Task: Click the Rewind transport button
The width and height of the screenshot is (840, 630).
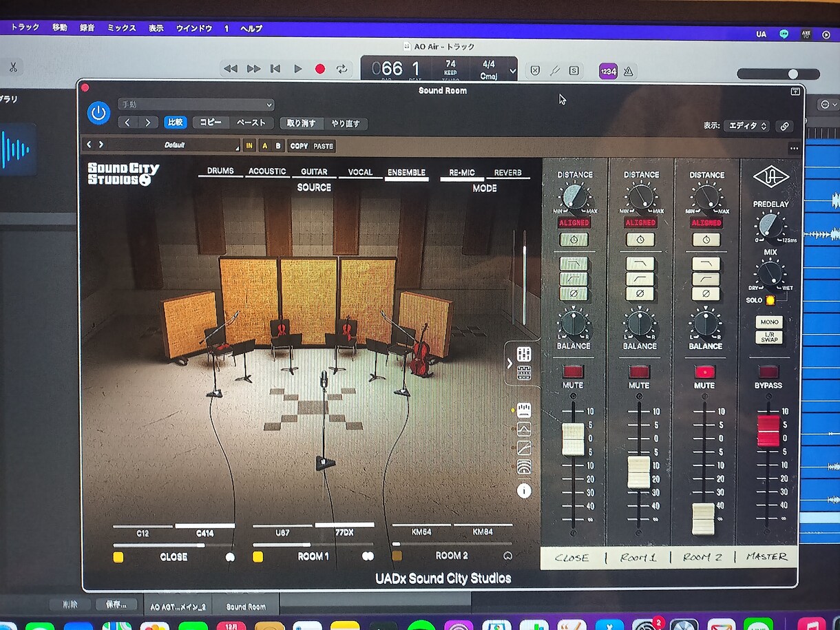Action: pyautogui.click(x=231, y=69)
